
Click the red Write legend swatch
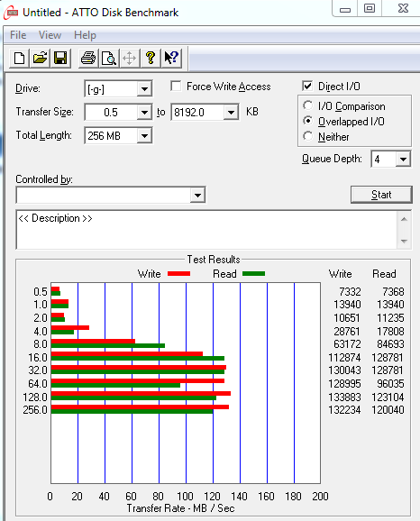tap(178, 274)
